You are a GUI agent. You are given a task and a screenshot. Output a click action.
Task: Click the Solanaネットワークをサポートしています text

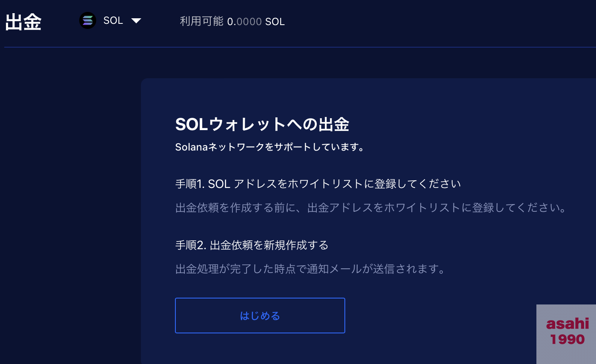[x=270, y=148]
